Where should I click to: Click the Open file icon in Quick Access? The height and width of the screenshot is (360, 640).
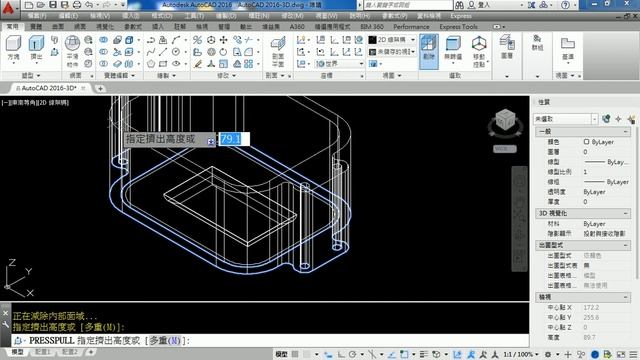tap(40, 5)
